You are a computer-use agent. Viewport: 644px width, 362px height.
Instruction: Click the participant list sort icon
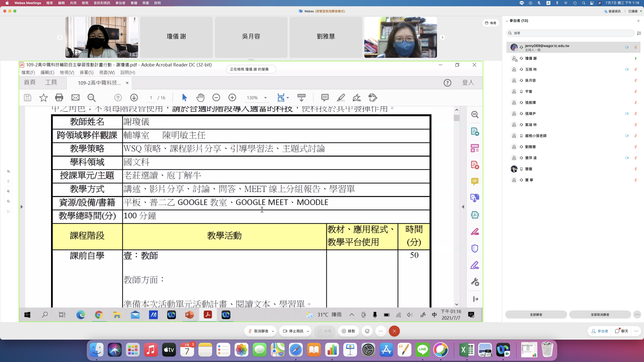[x=639, y=33]
